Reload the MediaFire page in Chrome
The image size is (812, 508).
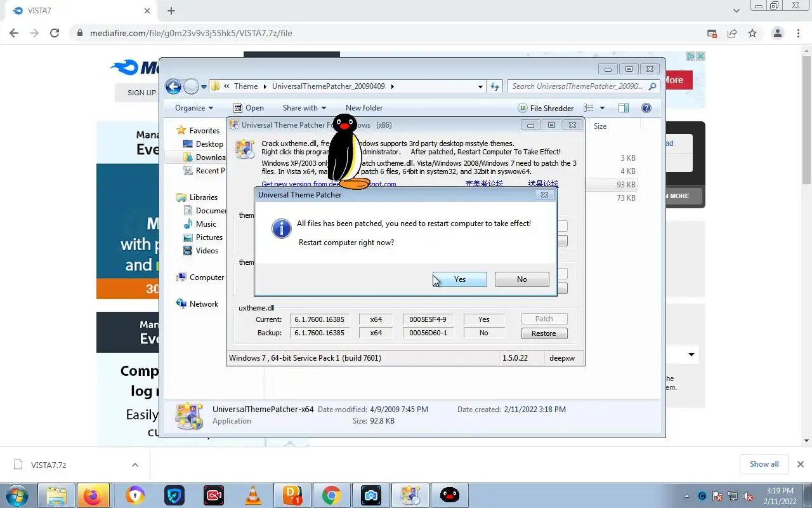click(55, 33)
